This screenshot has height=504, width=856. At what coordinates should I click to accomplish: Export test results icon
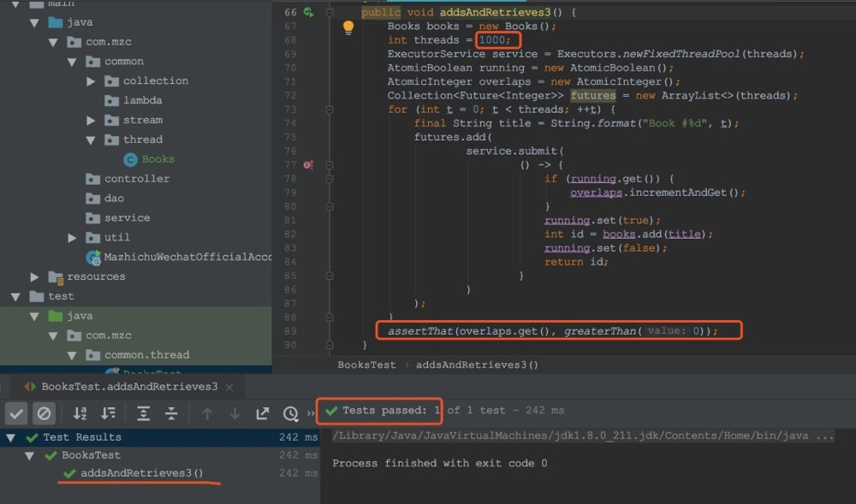263,413
